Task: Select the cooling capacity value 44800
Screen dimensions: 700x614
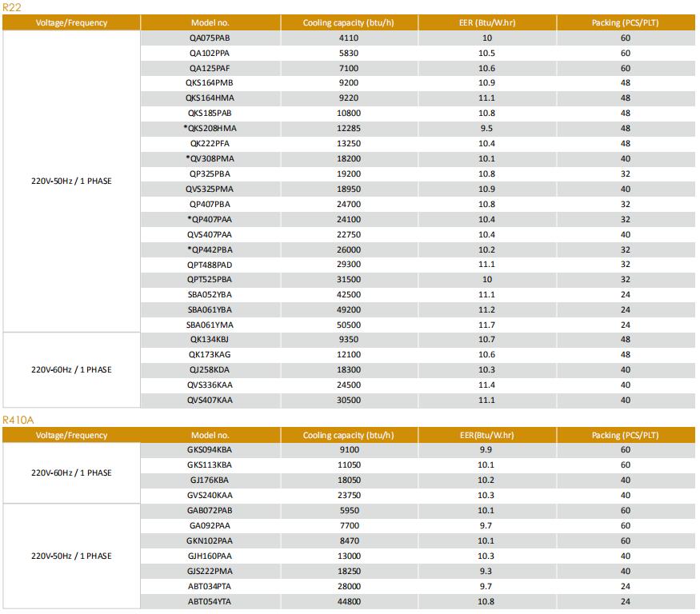Action: tap(348, 600)
